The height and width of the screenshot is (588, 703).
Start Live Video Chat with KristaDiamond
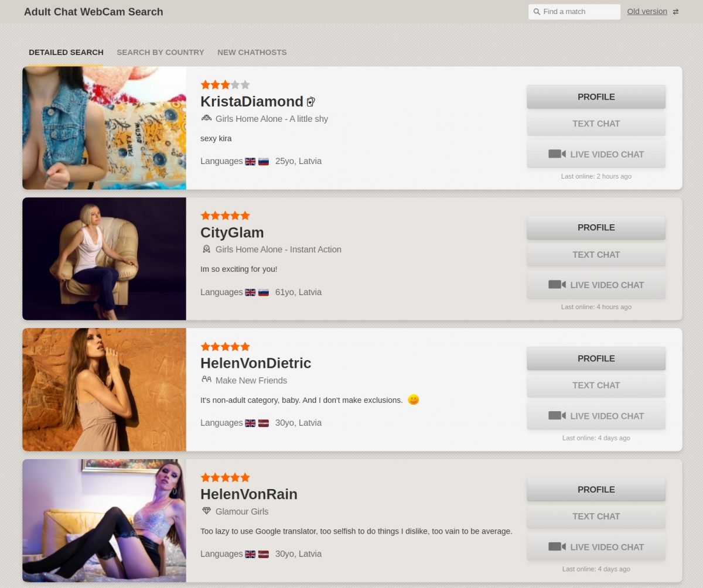point(596,154)
